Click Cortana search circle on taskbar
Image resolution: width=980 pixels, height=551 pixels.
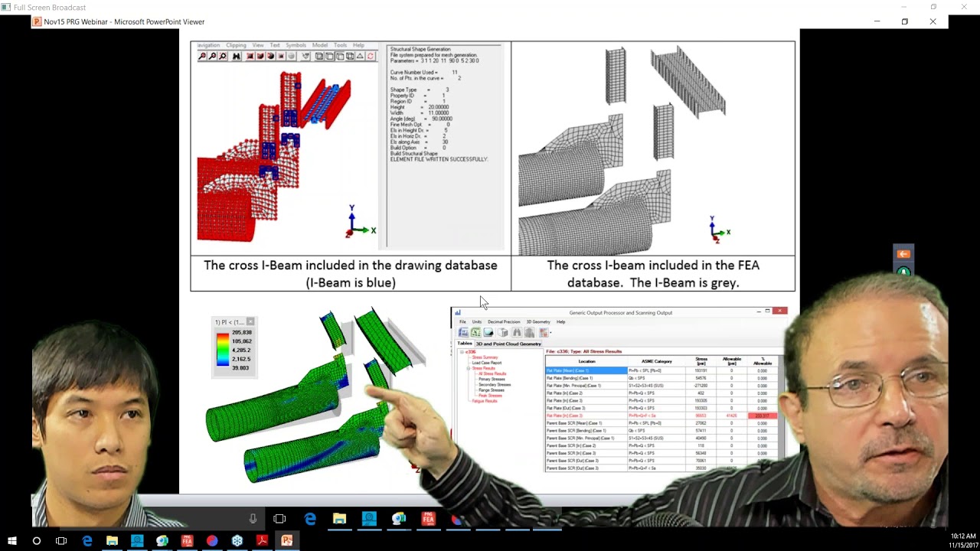point(37,541)
